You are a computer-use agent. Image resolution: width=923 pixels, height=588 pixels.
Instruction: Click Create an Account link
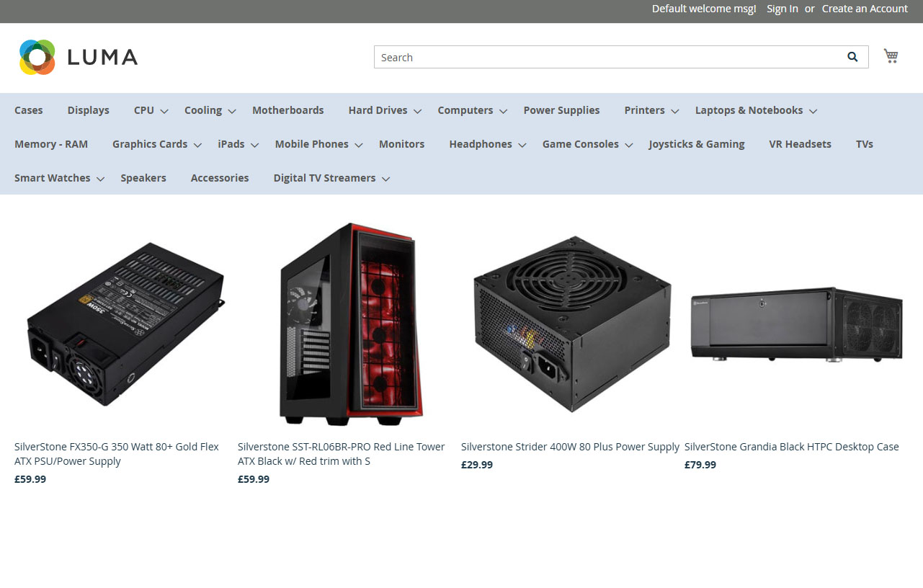pyautogui.click(x=865, y=9)
